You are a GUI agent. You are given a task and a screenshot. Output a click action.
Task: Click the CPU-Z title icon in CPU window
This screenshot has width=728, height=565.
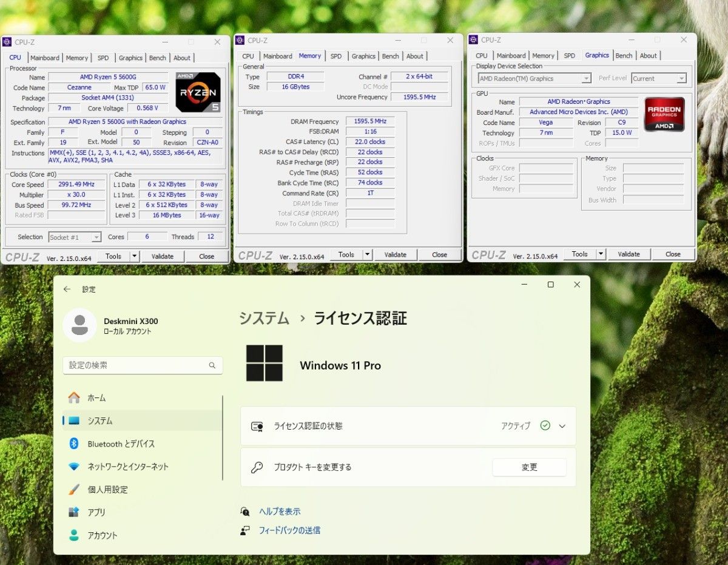click(x=7, y=42)
